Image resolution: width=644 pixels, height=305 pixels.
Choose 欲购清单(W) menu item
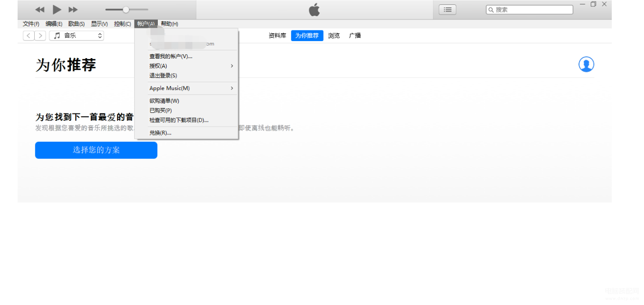pyautogui.click(x=186, y=101)
